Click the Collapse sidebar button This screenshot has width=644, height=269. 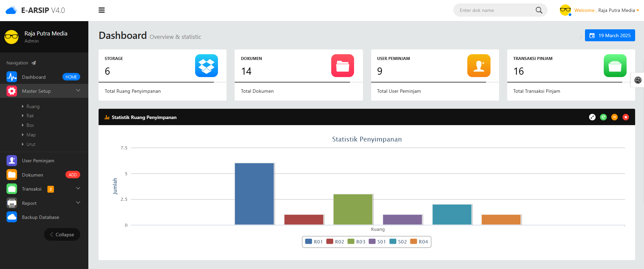pos(62,235)
